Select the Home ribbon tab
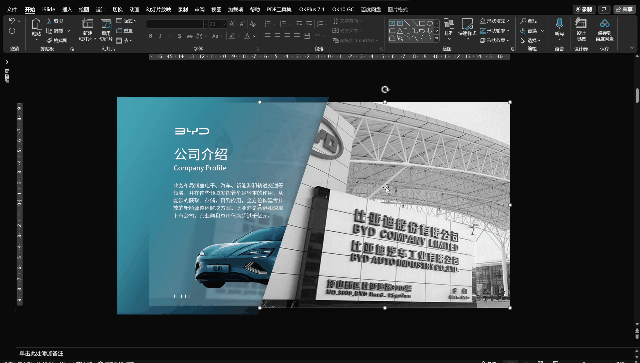This screenshot has height=363, width=640. pos(30,9)
